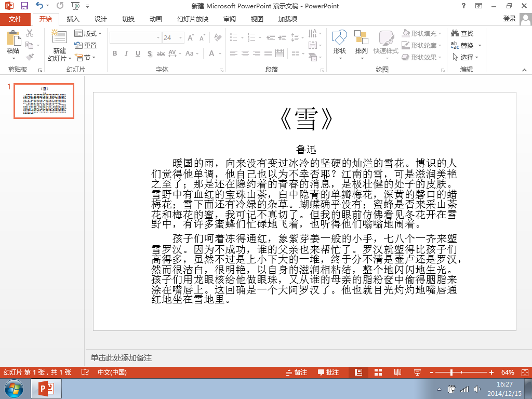Open PowerPoint Help question mark
532x399 pixels.
coord(463,6)
